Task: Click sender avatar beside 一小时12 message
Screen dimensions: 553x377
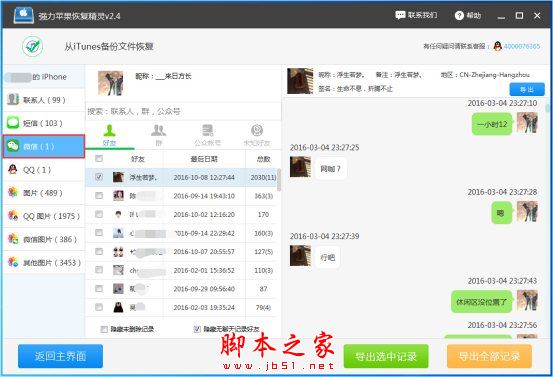Action: pos(527,122)
